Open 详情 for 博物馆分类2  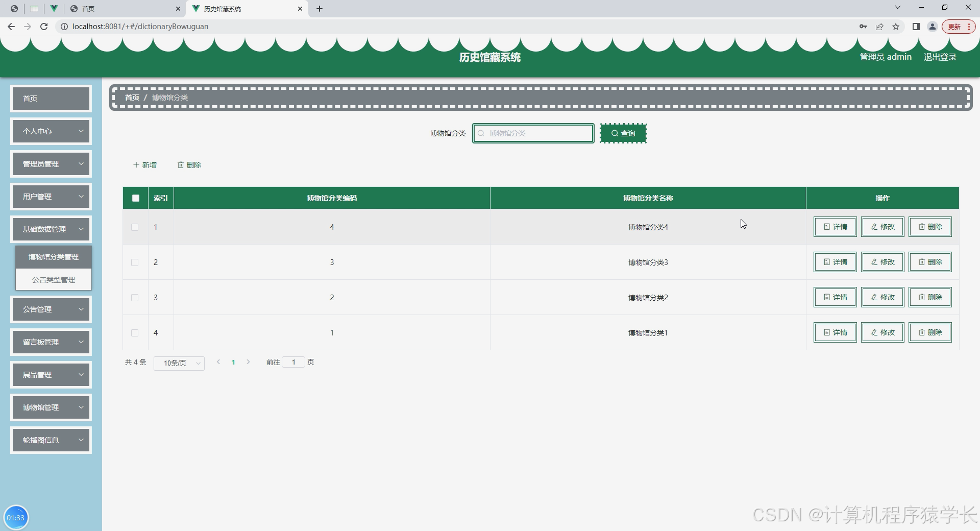pos(835,297)
